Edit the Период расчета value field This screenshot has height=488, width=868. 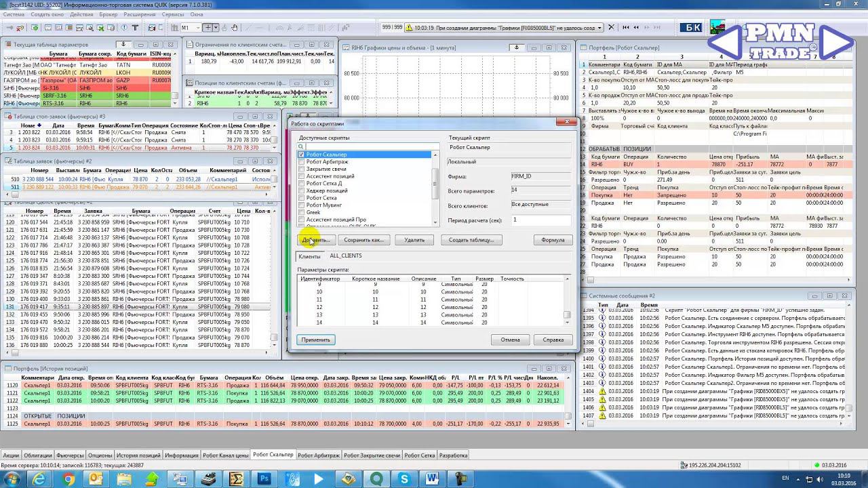pos(541,220)
